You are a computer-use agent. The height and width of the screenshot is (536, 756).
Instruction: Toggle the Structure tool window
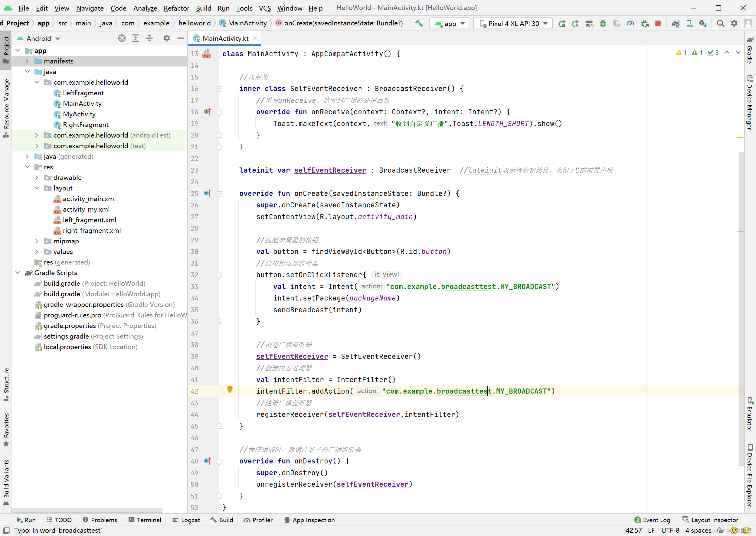(6, 385)
